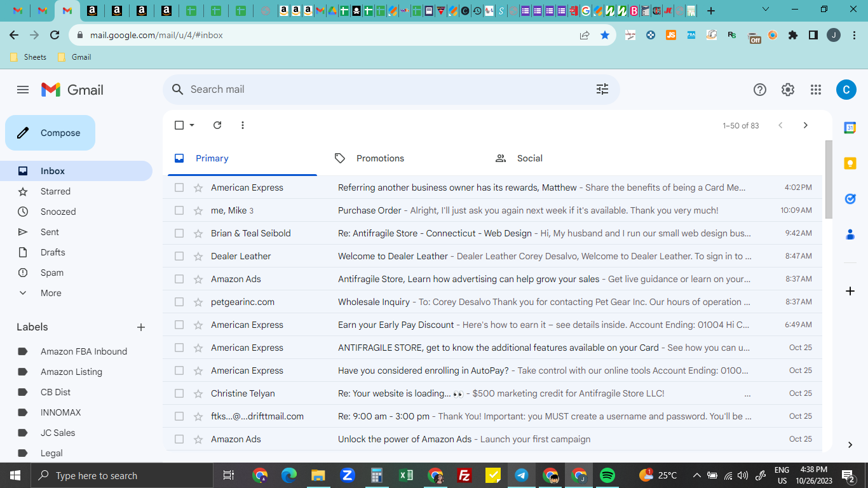This screenshot has width=868, height=488.
Task: Open Chrome's tab search chevron
Action: [x=766, y=10]
